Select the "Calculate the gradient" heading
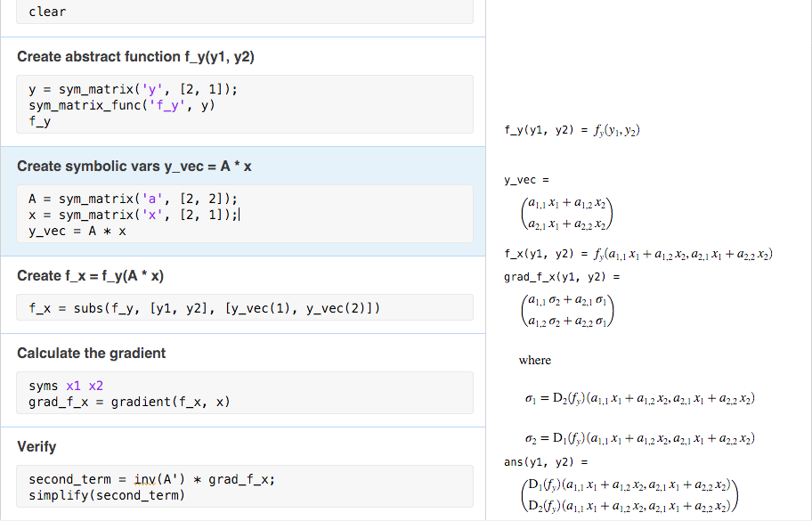This screenshot has width=812, height=521. [x=92, y=353]
